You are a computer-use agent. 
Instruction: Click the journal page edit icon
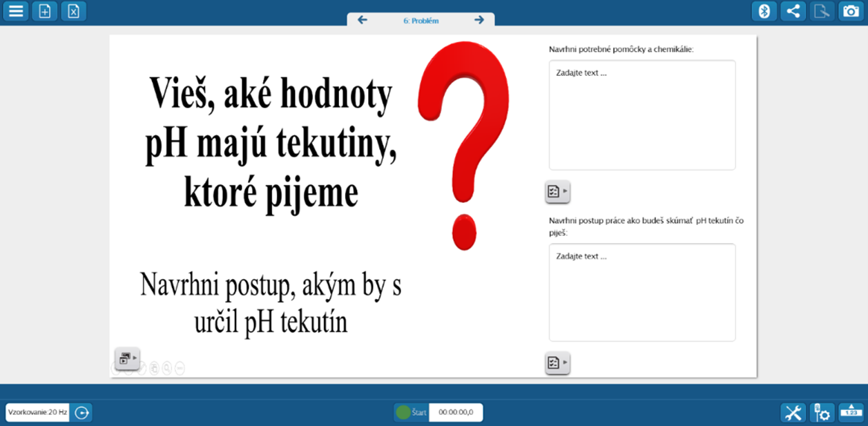[x=822, y=11]
